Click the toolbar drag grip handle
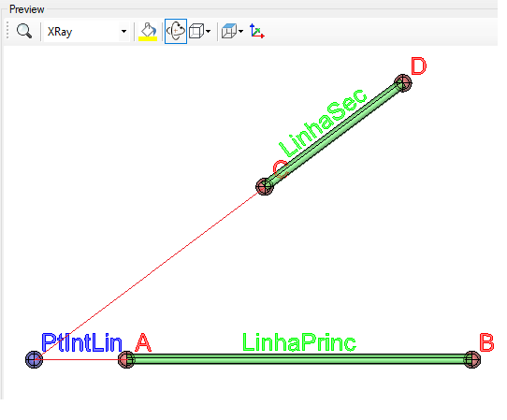 click(7, 31)
